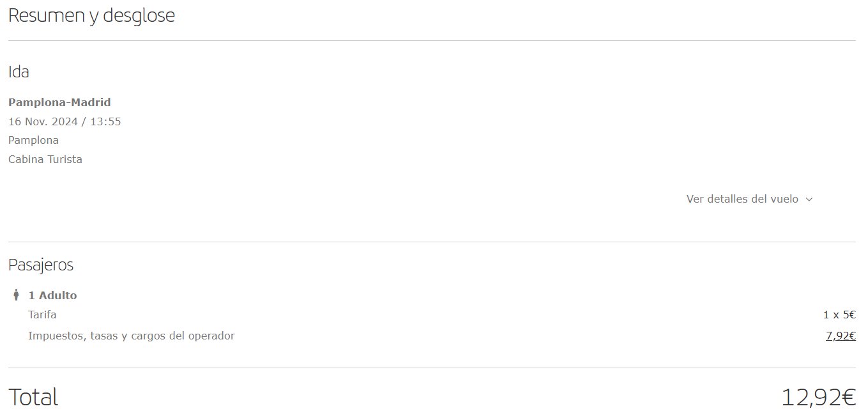The width and height of the screenshot is (868, 420).
Task: Click the Resumen y desglose heading
Action: point(91,16)
